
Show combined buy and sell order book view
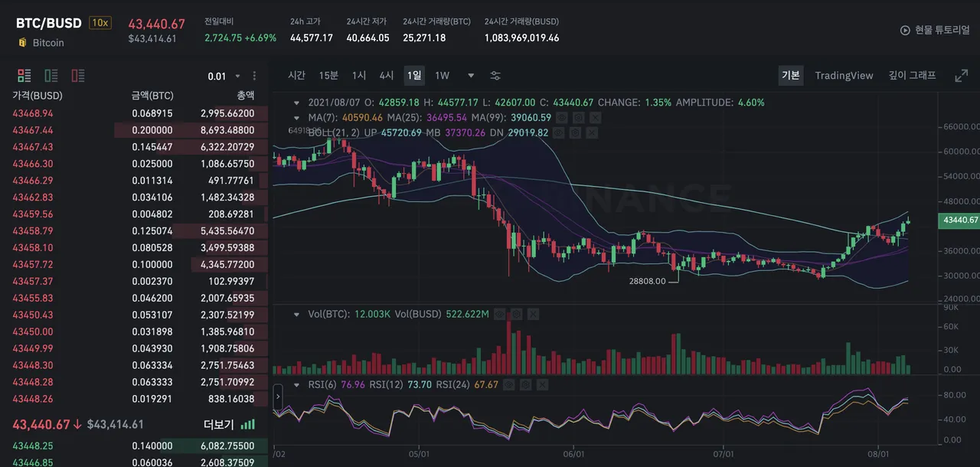24,76
